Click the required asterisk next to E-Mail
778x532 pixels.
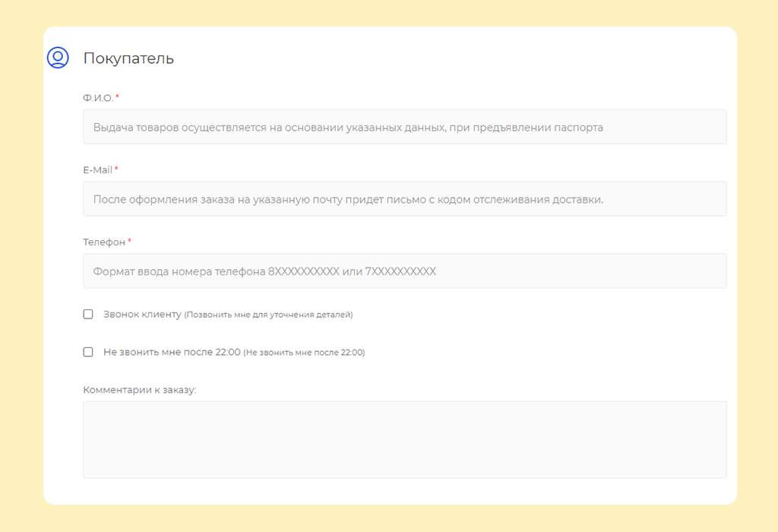(116, 169)
